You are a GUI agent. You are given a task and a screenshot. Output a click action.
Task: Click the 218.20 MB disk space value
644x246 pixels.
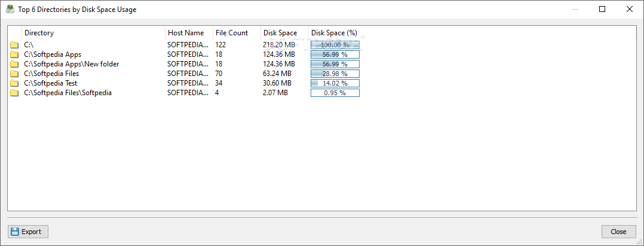click(x=279, y=45)
